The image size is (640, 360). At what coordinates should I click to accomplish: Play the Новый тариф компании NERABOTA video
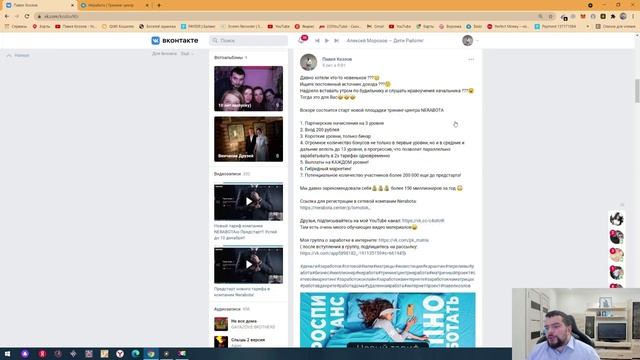click(248, 202)
